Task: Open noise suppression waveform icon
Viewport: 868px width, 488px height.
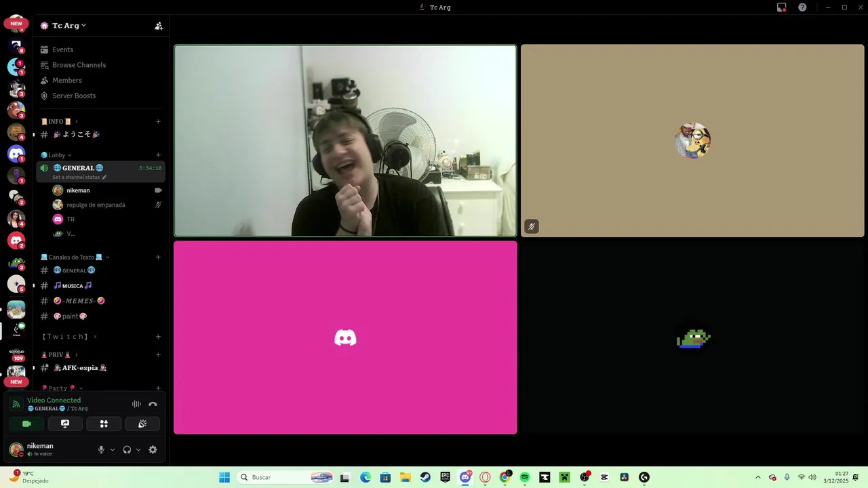Action: [136, 404]
